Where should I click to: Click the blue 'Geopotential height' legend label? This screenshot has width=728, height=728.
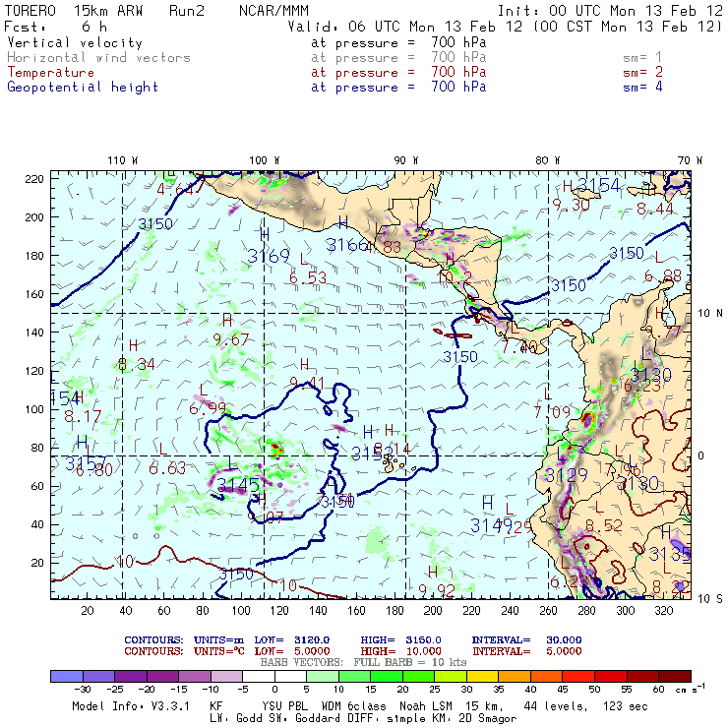coord(83,87)
